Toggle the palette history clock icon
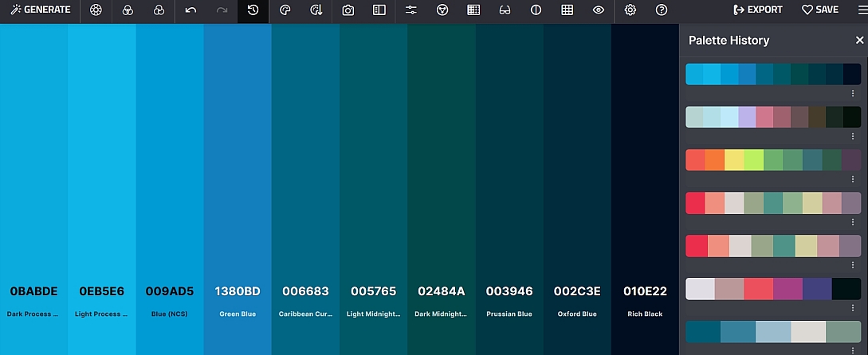Screen dimensions: 868x355 tap(253, 10)
